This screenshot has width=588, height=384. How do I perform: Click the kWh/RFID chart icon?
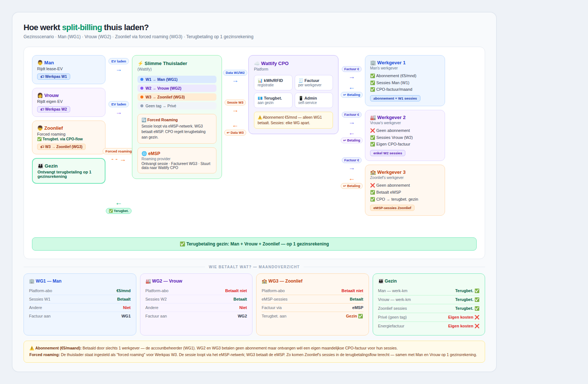260,81
